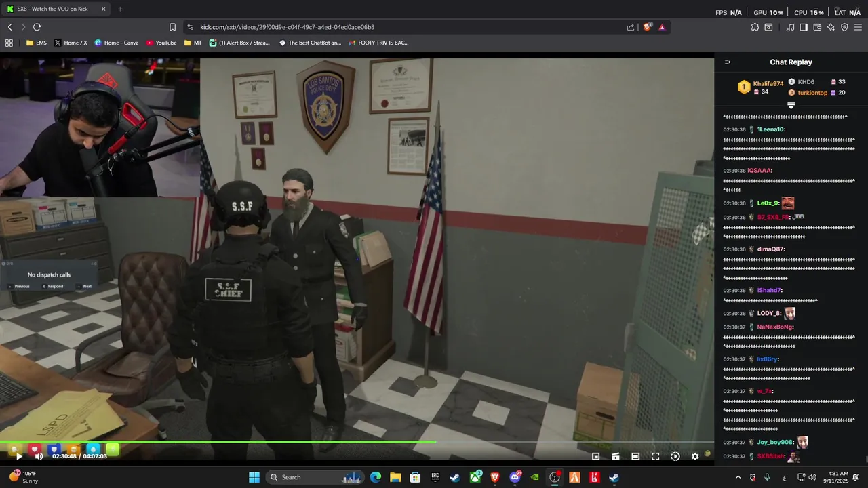Open Epic Games Launcher from taskbar
The width and height of the screenshot is (868, 488).
[435, 477]
